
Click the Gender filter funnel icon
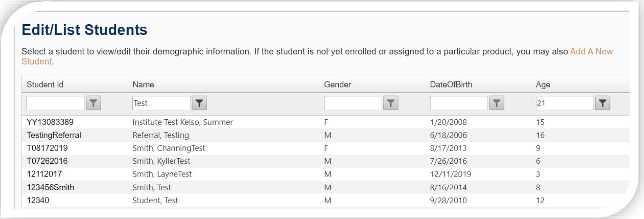point(391,103)
